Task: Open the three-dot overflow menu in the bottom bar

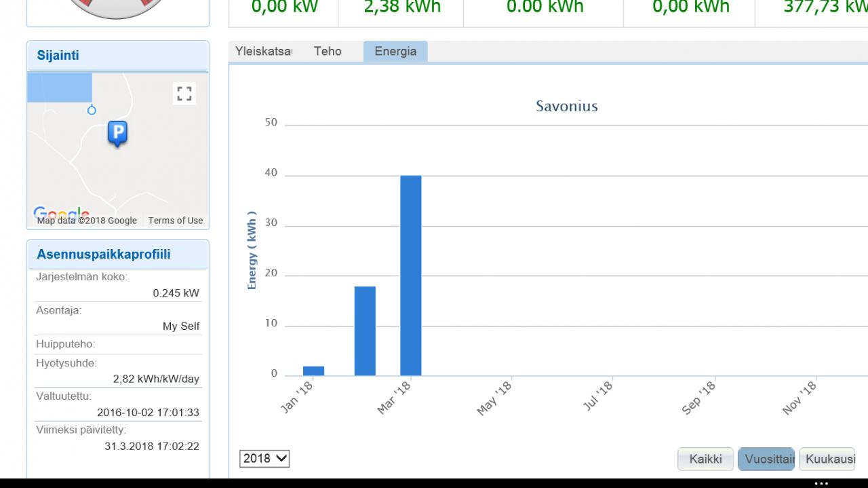Action: [x=821, y=483]
